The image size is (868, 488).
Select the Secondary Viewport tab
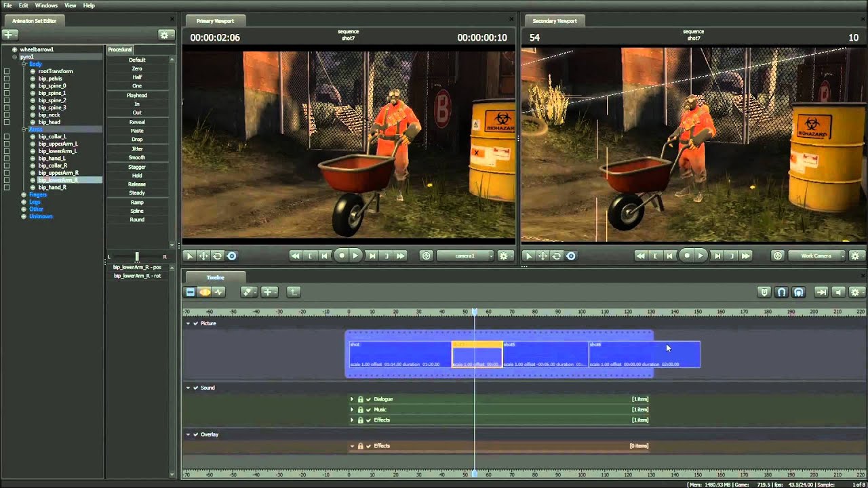tap(555, 21)
